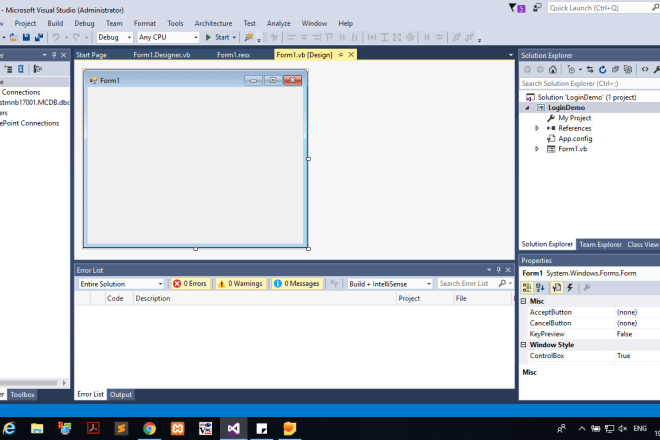Open Internet Explorer from the taskbar
660x440 pixels.
[x=9, y=429]
